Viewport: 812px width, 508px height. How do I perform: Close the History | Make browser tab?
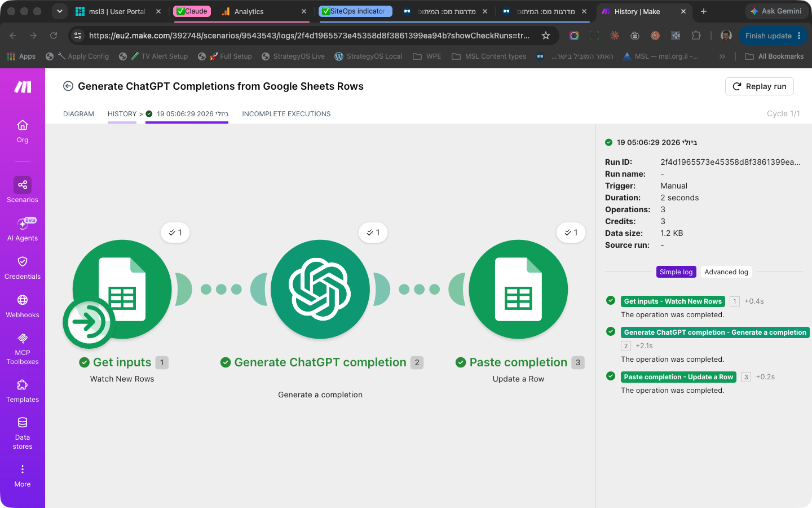(x=683, y=11)
